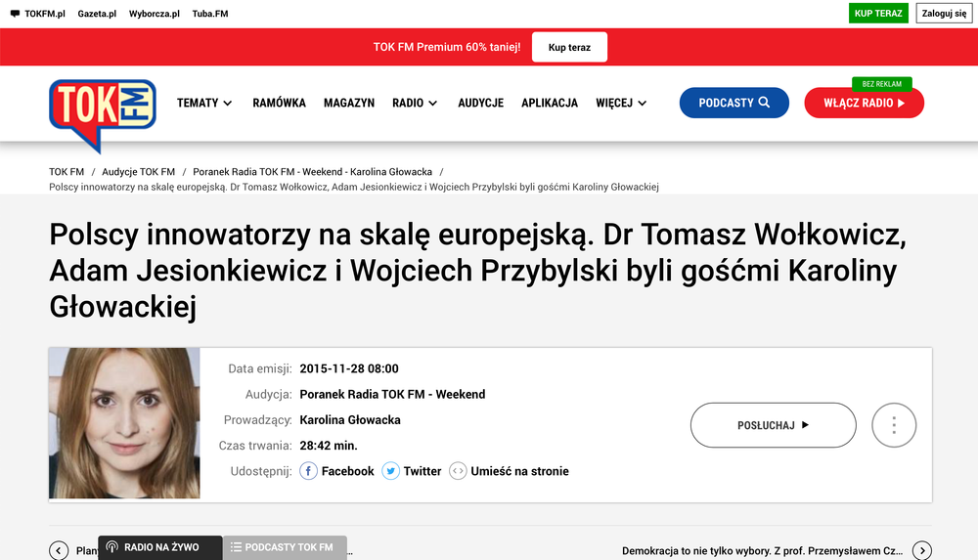The width and height of the screenshot is (978, 560).
Task: Click the Włącz Radio button
Action: [x=864, y=103]
